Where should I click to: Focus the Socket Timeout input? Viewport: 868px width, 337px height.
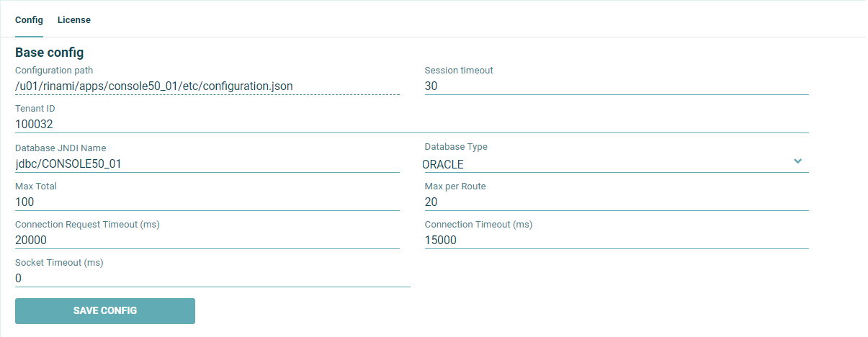pos(212,278)
